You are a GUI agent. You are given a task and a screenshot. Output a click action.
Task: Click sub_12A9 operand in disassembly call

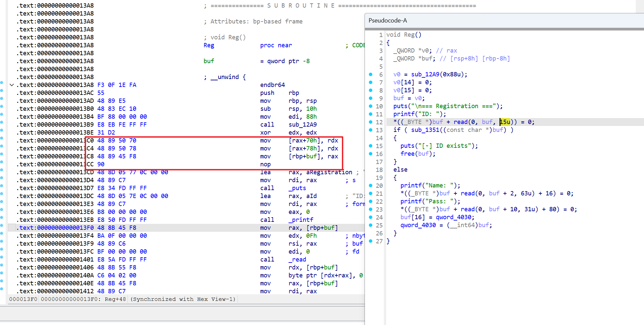[x=302, y=125]
